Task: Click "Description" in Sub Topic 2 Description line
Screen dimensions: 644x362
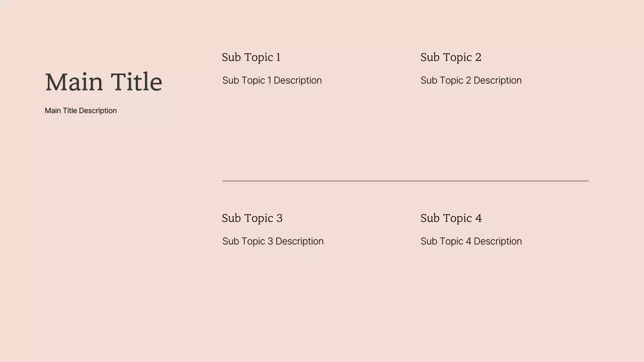Action: pos(498,80)
